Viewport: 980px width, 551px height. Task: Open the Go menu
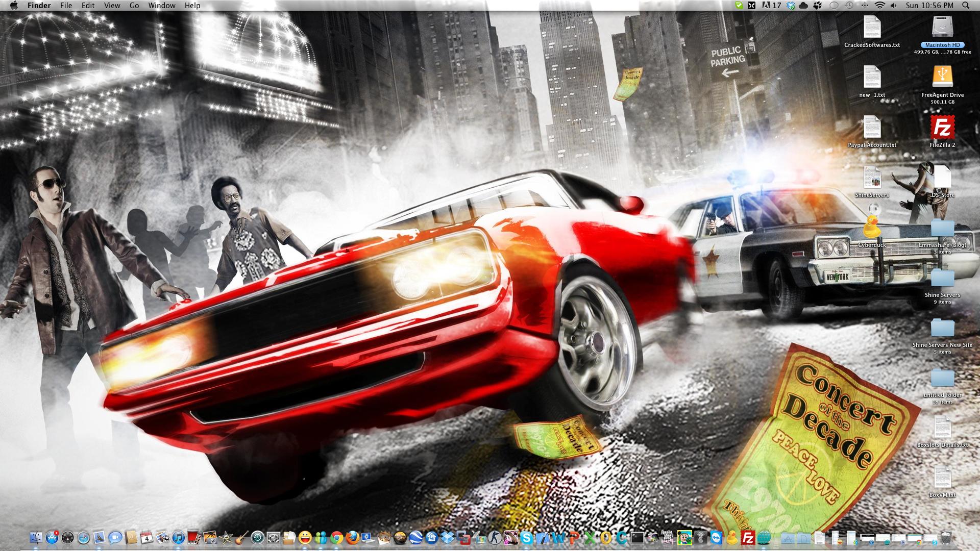[134, 6]
